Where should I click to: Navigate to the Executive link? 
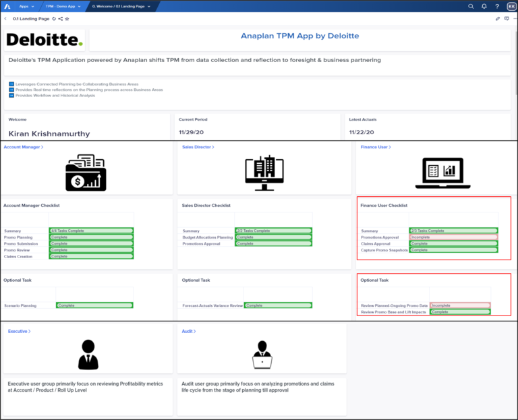pyautogui.click(x=19, y=331)
